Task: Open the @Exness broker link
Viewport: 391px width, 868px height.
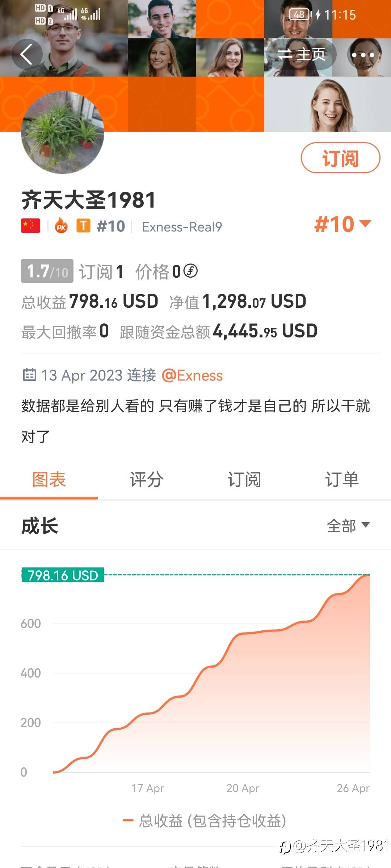Action: [x=192, y=375]
